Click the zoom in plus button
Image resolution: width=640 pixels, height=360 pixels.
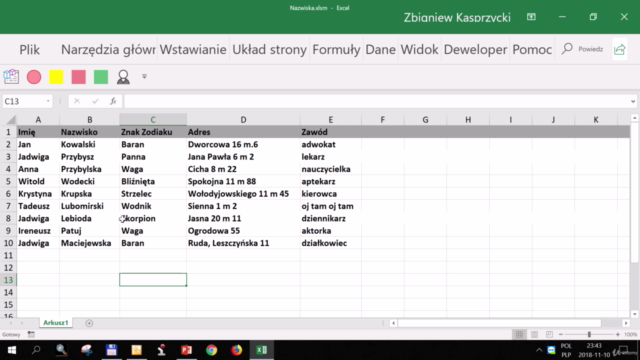(x=618, y=334)
